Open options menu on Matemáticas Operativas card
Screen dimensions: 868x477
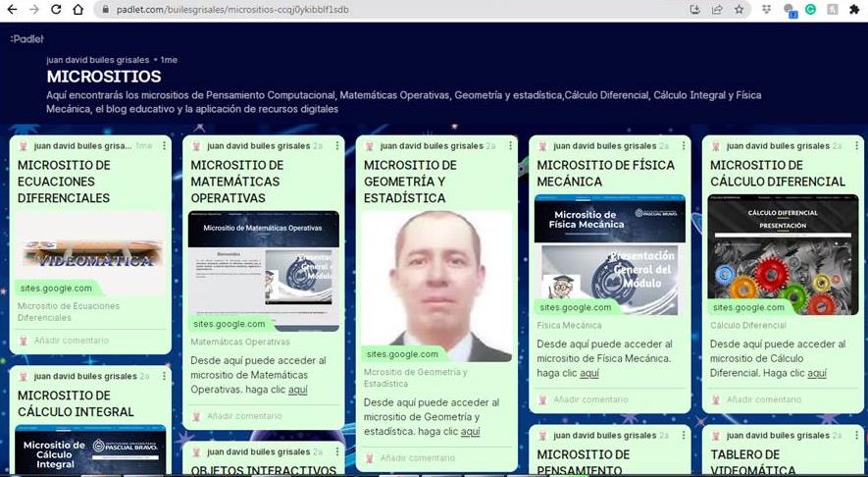337,145
